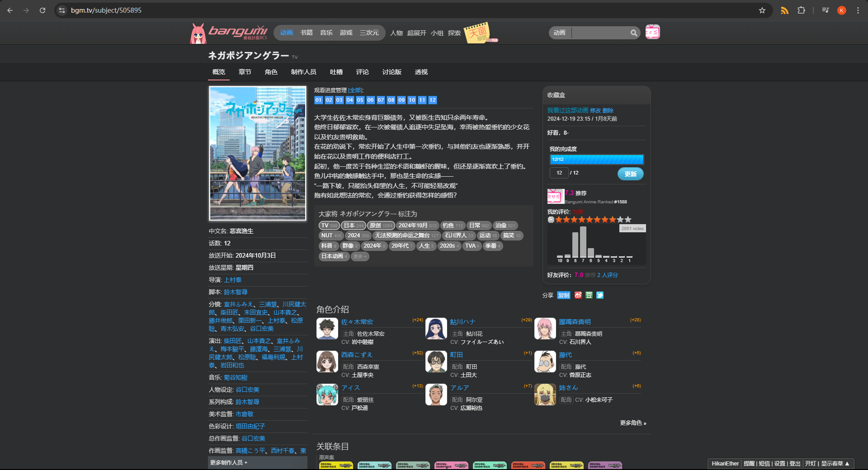
Task: Switch to the 章节 tab
Action: (x=245, y=72)
